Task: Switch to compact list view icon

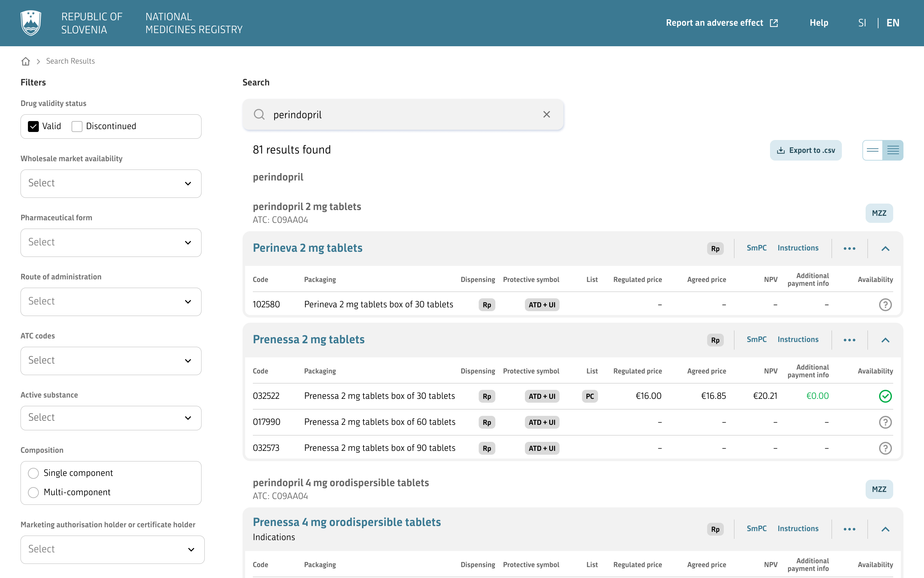Action: click(x=872, y=150)
